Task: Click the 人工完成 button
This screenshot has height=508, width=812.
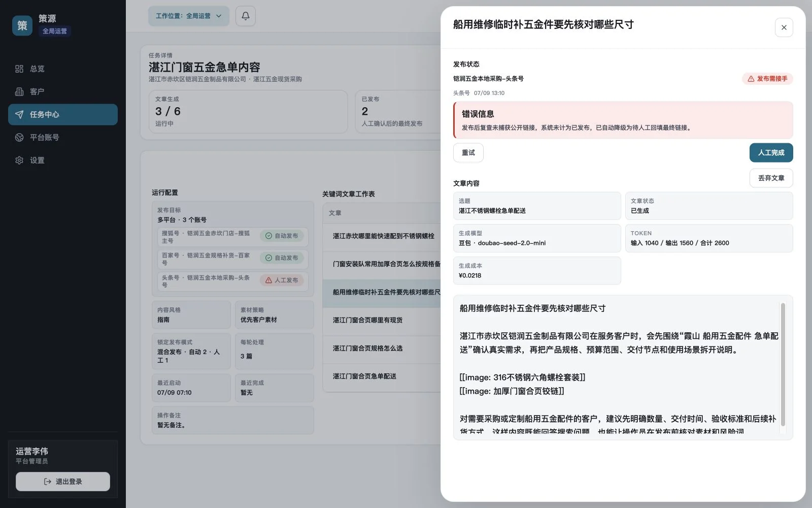Action: (x=771, y=152)
